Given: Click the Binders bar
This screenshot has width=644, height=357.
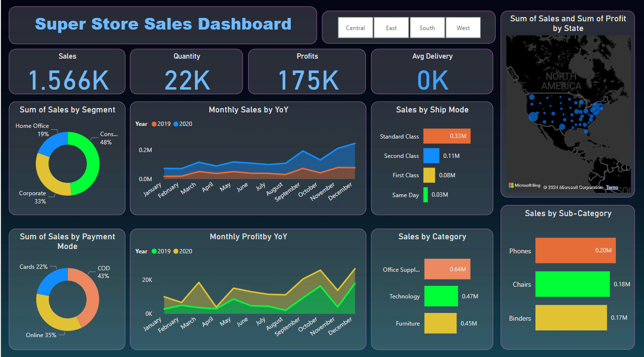Looking at the screenshot, I should click(x=571, y=318).
